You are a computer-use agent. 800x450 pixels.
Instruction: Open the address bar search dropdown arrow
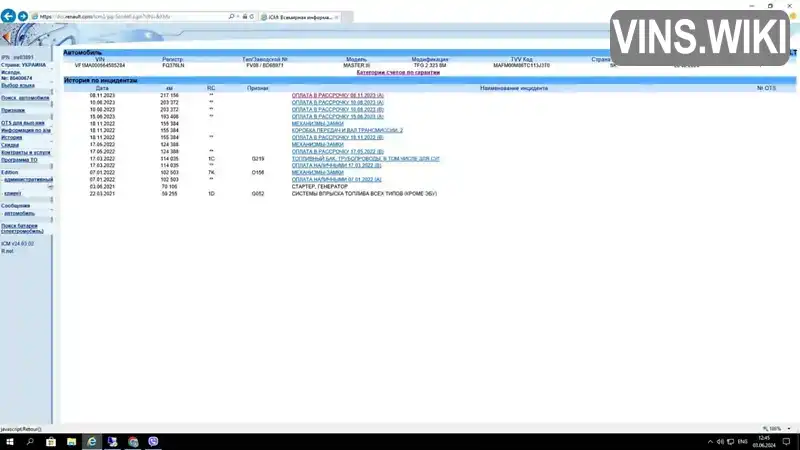(238, 17)
